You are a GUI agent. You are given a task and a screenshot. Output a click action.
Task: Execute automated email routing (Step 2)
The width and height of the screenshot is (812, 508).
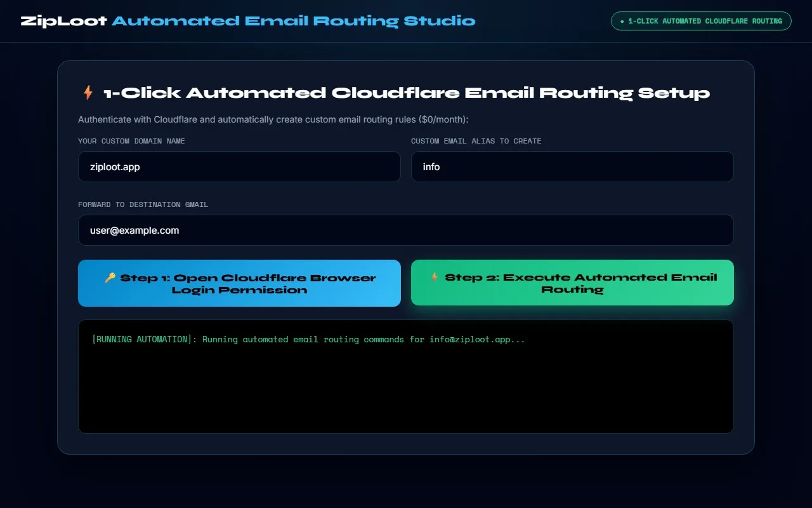coord(572,283)
